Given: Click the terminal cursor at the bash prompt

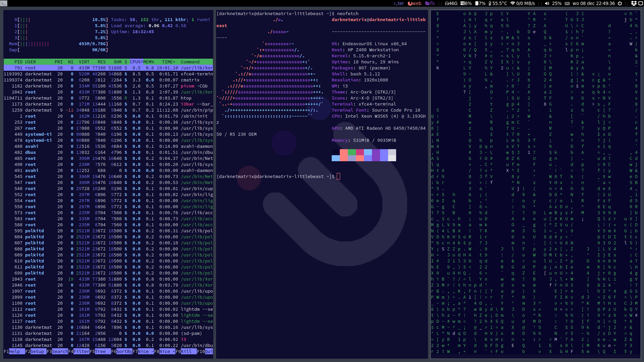Looking at the screenshot, I should 338,177.
